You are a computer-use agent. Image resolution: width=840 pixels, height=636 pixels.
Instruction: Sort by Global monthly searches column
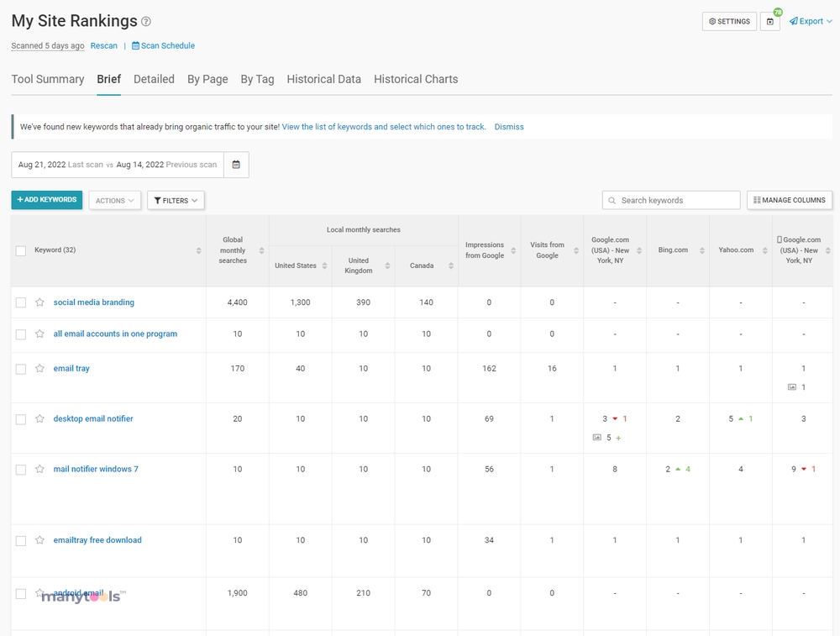[261, 250]
